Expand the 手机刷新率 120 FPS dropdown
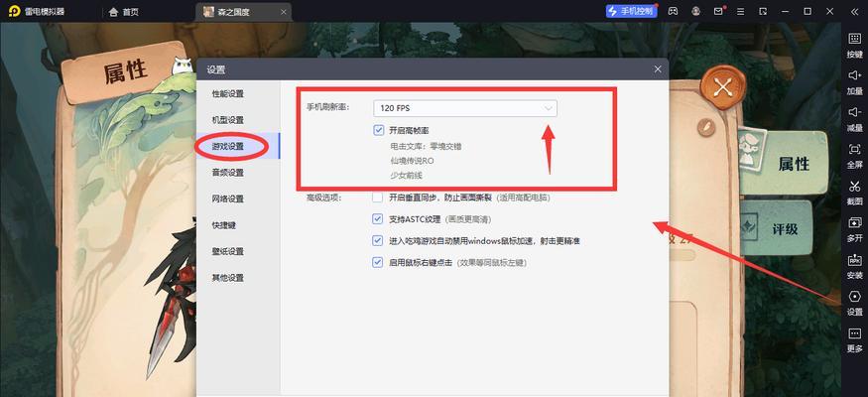 tap(465, 108)
